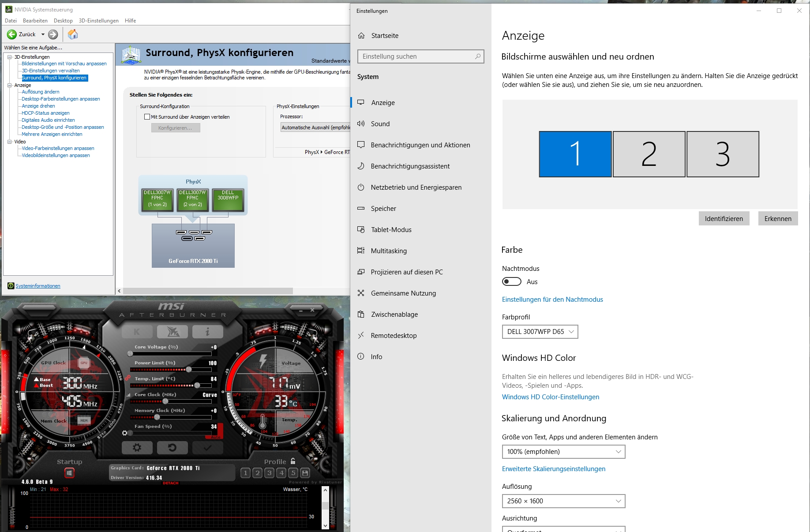Save current profile with the disk icon
Viewport: 810px width, 532px height.
pyautogui.click(x=305, y=473)
